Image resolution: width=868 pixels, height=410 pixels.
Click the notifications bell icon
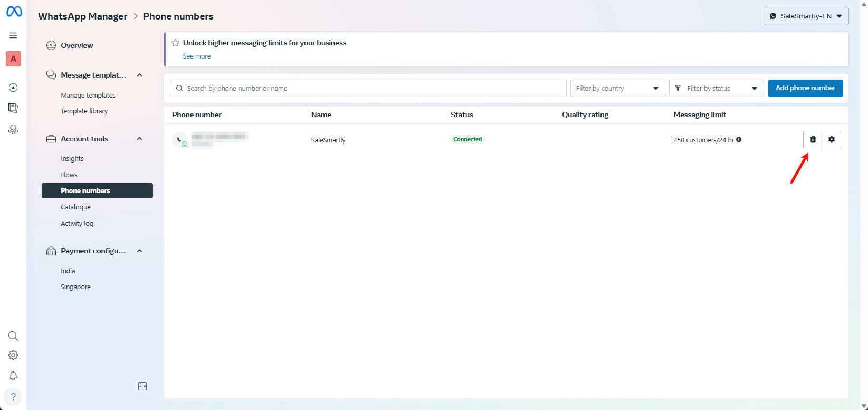pyautogui.click(x=13, y=376)
